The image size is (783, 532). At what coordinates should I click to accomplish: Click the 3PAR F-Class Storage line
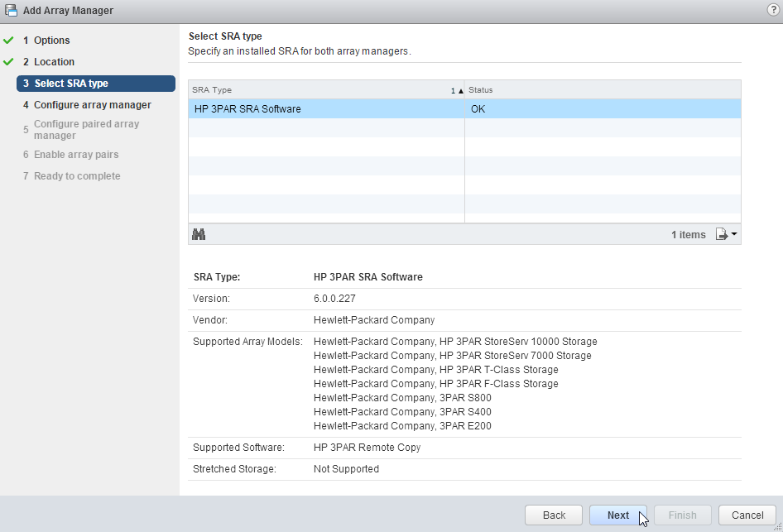pos(436,383)
